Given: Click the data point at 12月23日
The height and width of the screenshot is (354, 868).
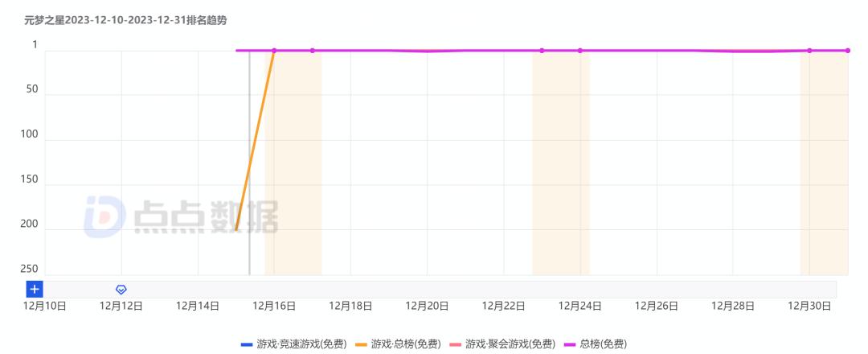Looking at the screenshot, I should point(542,51).
